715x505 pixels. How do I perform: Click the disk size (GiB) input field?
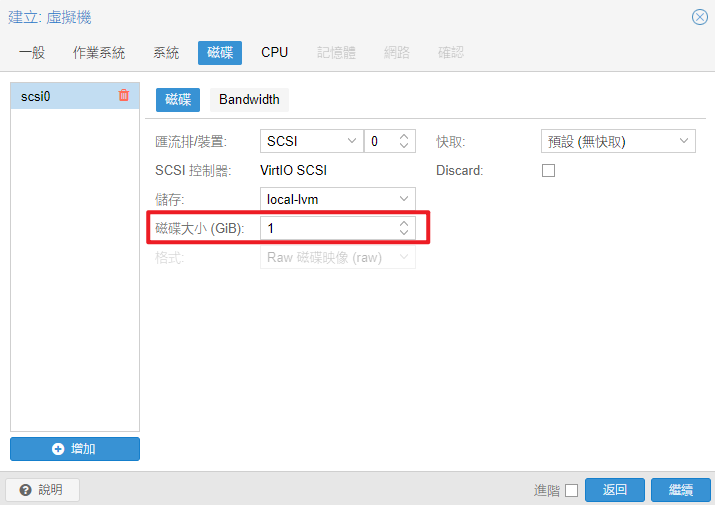pos(327,229)
